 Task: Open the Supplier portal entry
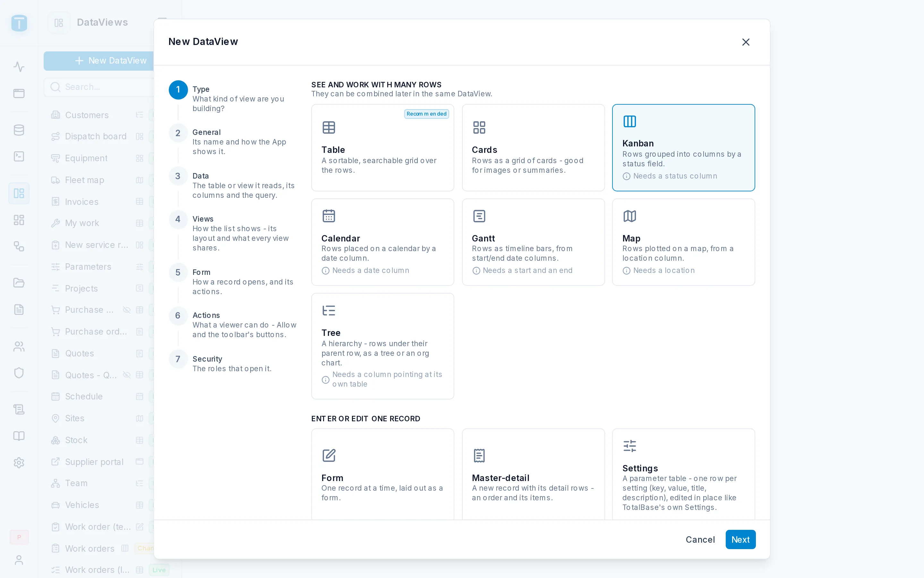tap(94, 462)
